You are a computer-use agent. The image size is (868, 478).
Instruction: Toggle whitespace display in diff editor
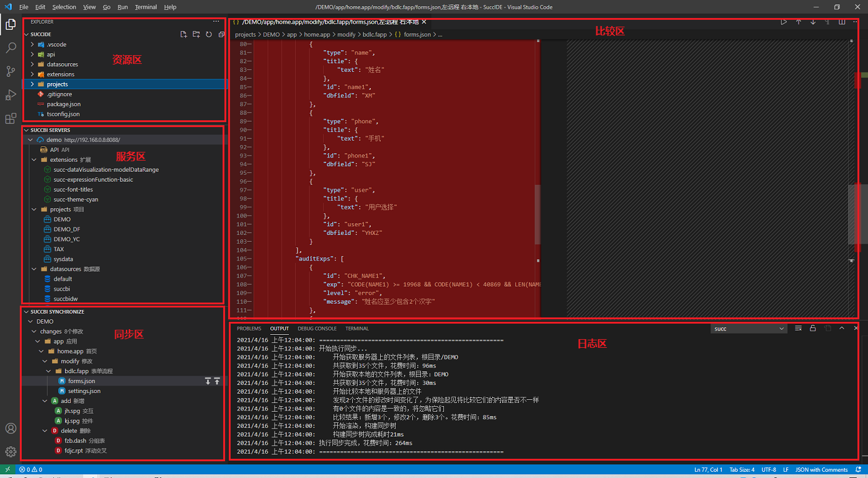(827, 22)
